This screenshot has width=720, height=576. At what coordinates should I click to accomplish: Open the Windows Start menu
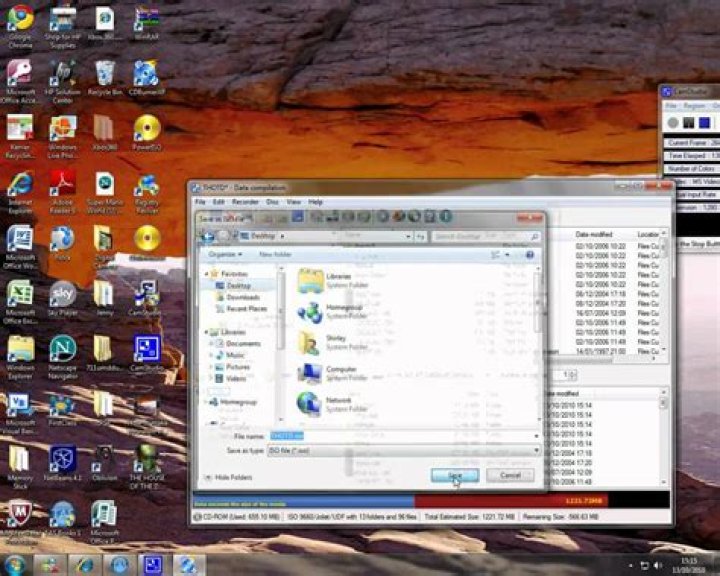pyautogui.click(x=17, y=565)
